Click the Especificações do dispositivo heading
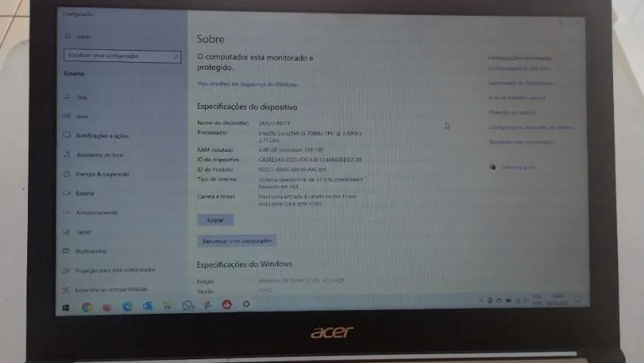Screen dimensions: 644x363 pyautogui.click(x=247, y=107)
